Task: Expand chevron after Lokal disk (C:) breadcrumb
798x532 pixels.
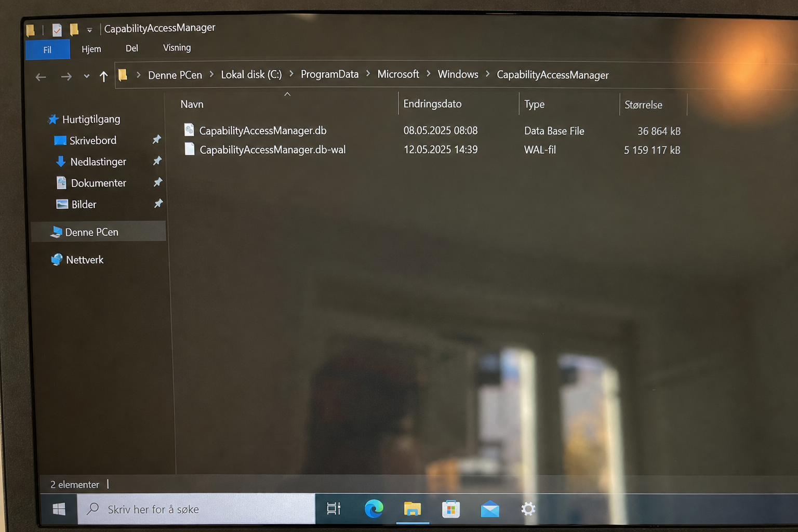Action: tap(291, 74)
